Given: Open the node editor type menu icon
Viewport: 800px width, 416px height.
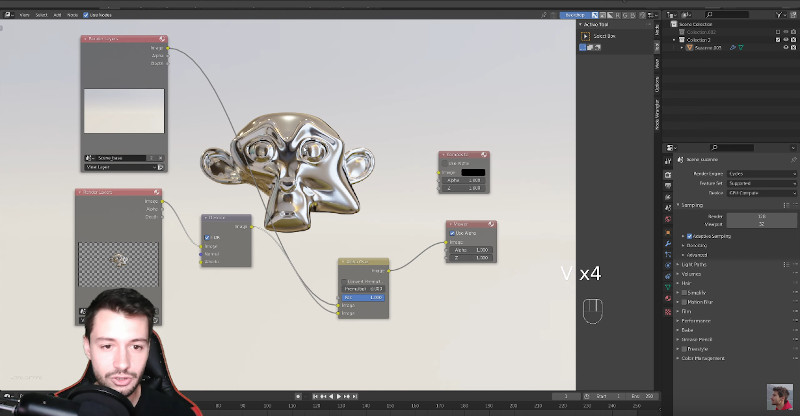Looking at the screenshot, I should click(9, 15).
